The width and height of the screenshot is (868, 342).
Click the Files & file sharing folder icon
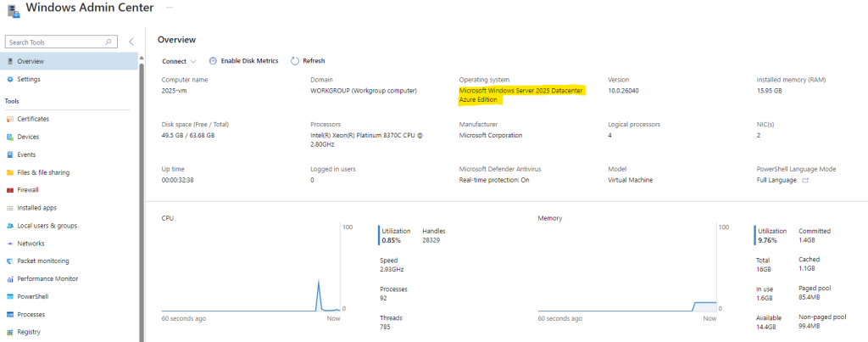tap(10, 172)
